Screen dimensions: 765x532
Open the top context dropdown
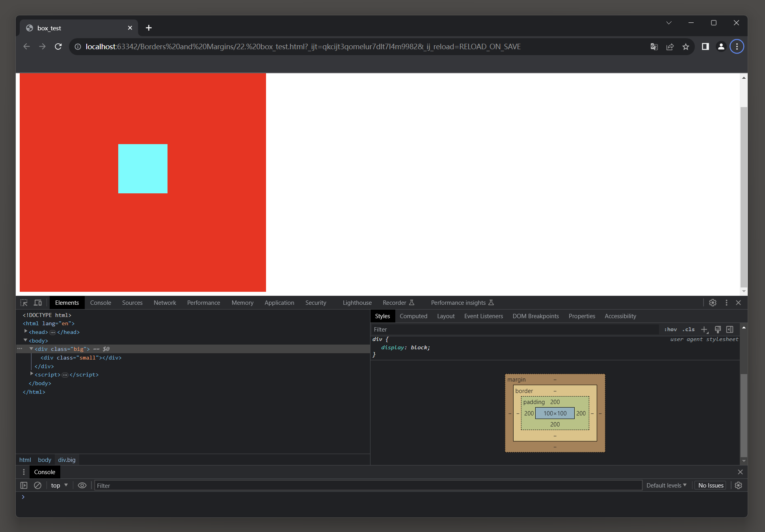[x=59, y=485]
